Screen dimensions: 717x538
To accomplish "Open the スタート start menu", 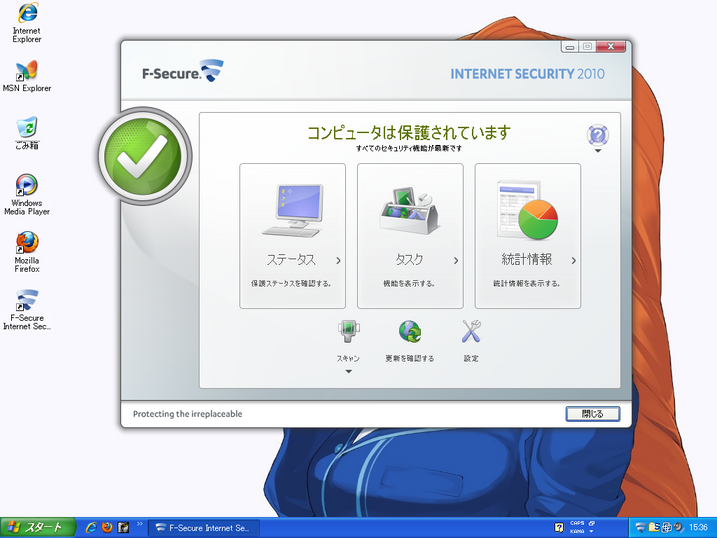I will click(37, 527).
